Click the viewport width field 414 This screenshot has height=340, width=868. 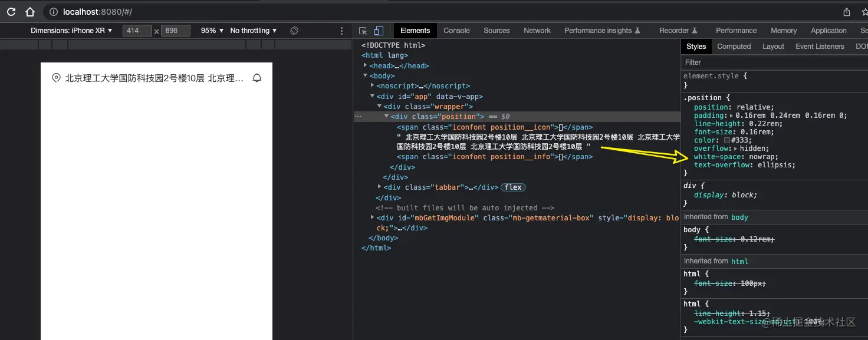137,31
